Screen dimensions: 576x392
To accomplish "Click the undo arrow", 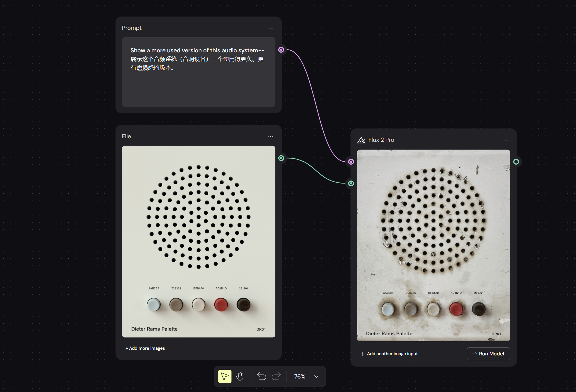I will tap(262, 376).
